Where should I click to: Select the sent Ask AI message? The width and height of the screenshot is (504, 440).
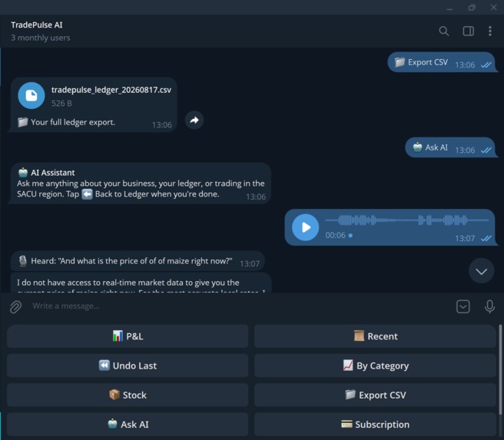pos(450,147)
